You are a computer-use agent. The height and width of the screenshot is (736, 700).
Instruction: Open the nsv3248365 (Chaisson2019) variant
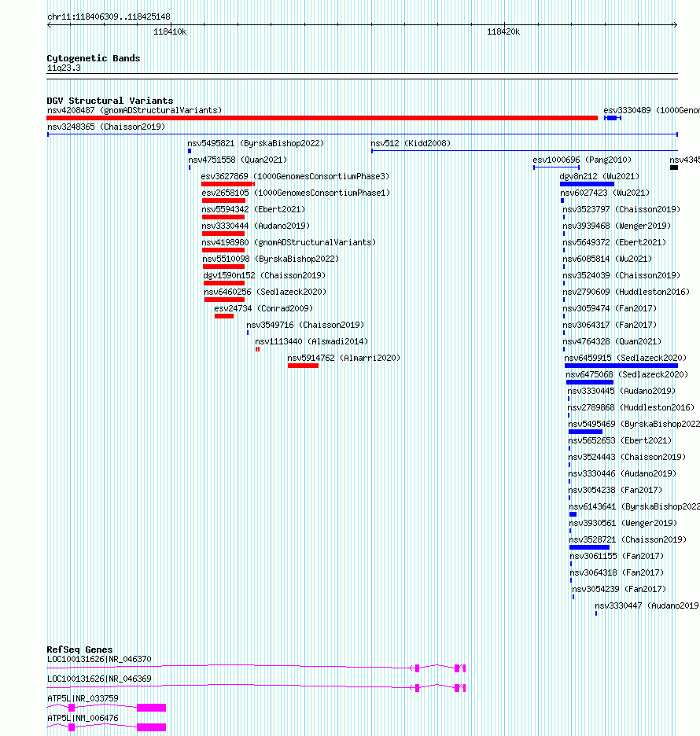(106, 127)
